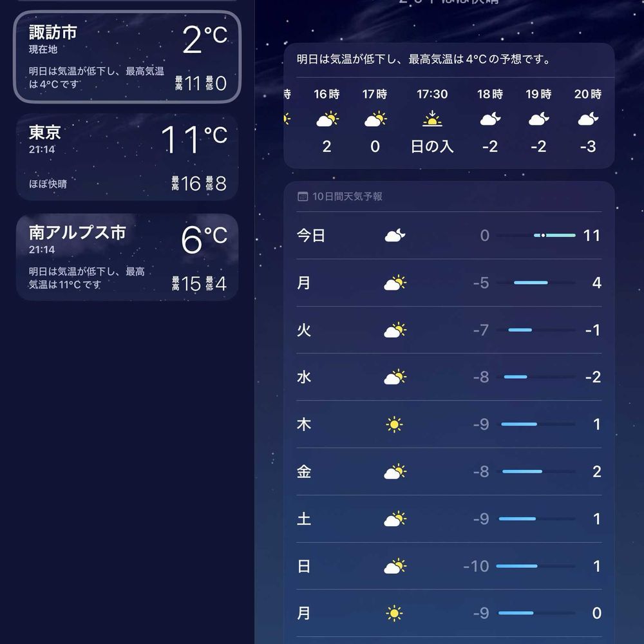Select the 諏訪市 current location card

click(128, 57)
